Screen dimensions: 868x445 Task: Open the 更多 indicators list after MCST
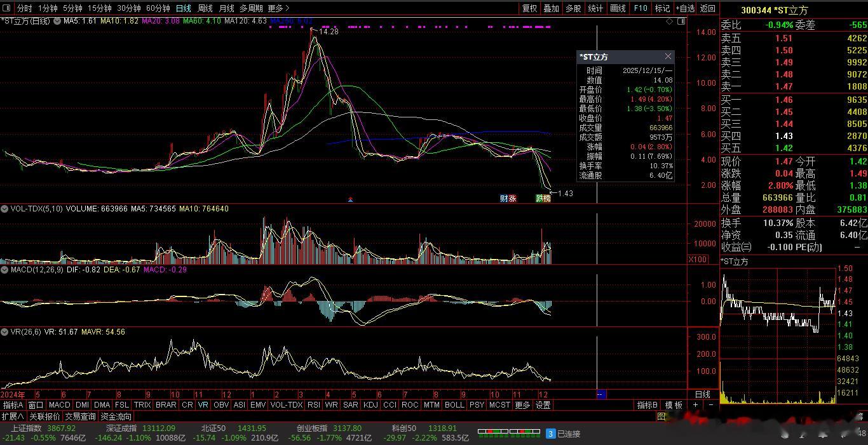(522, 405)
